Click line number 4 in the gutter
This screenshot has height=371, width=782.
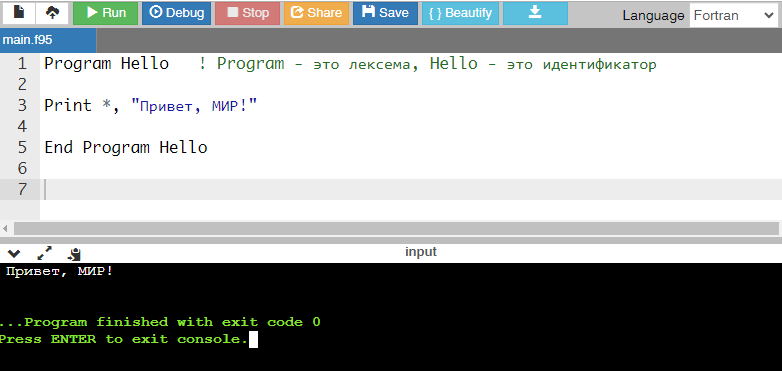pos(22,127)
